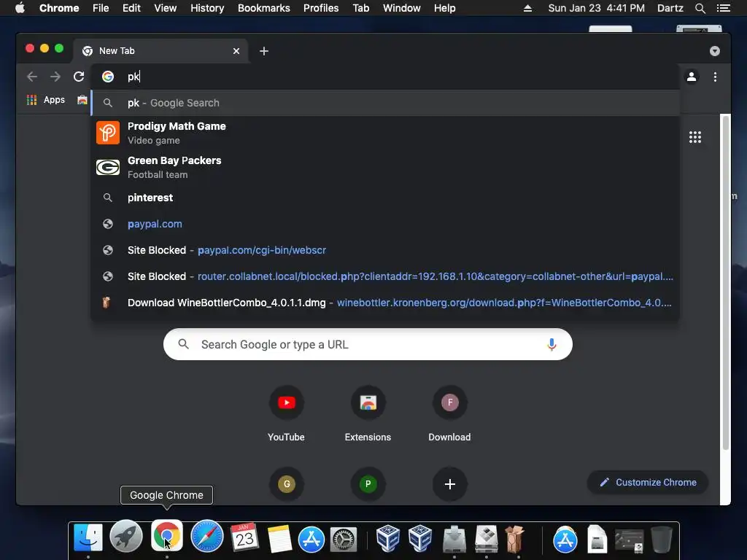Open the P shortcut tile
747x560 pixels.
click(368, 484)
